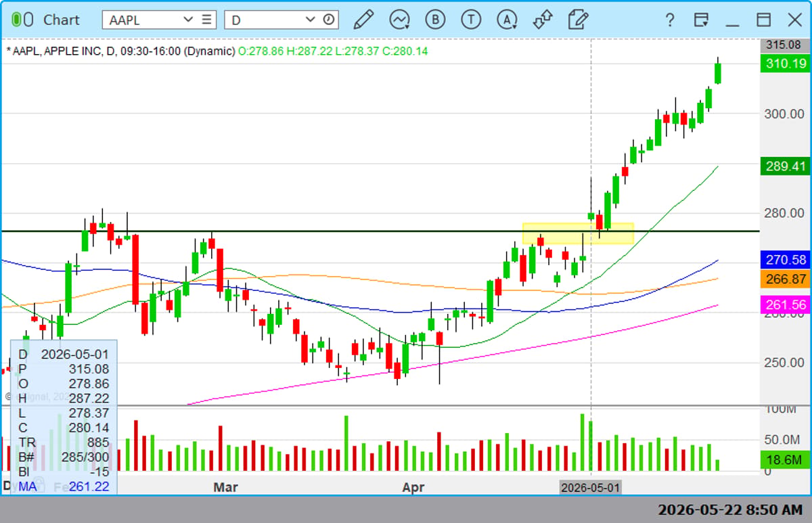Expand the D interval dropdown arrow
This screenshot has height=523, width=812.
(311, 20)
